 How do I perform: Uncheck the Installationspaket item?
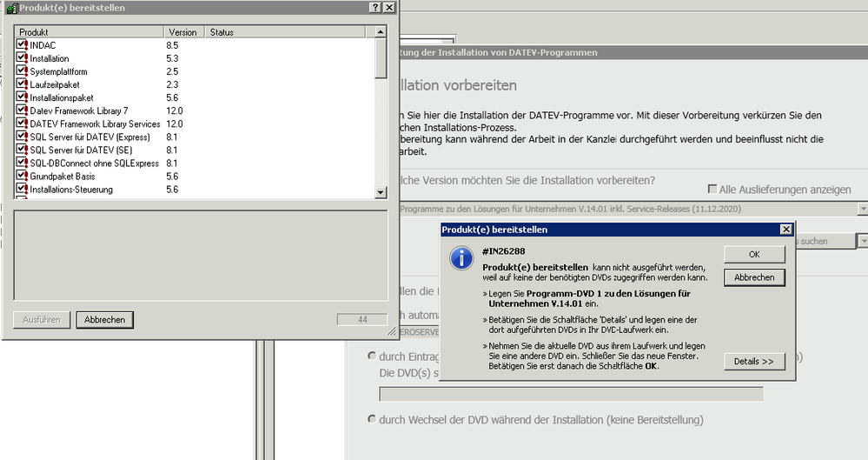pos(22,97)
